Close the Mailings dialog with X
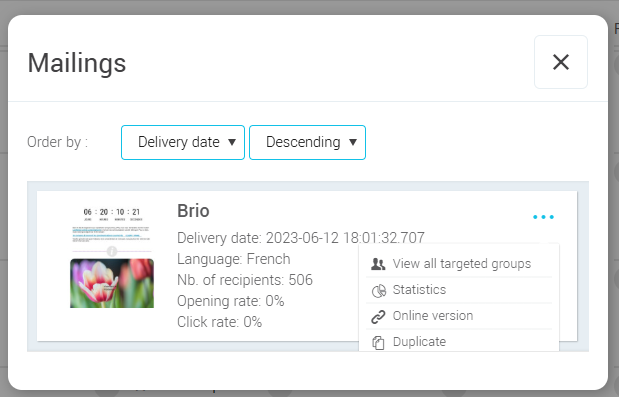 click(x=561, y=62)
